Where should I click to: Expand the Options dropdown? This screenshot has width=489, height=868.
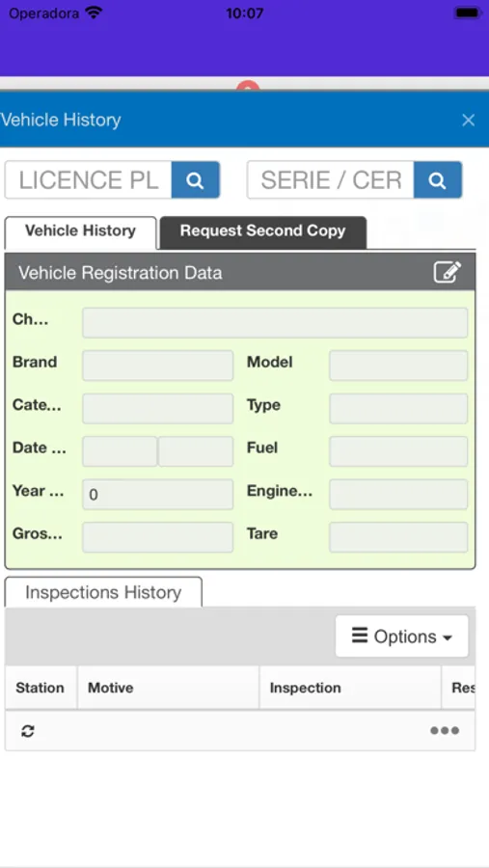coord(402,637)
